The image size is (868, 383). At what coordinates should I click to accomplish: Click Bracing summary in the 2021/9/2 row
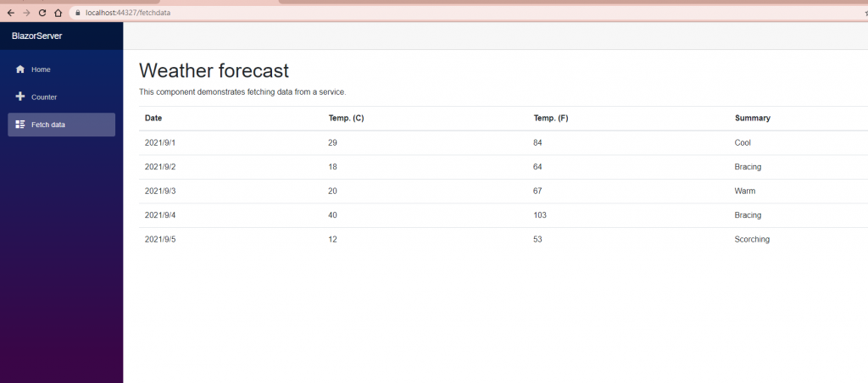coord(748,167)
